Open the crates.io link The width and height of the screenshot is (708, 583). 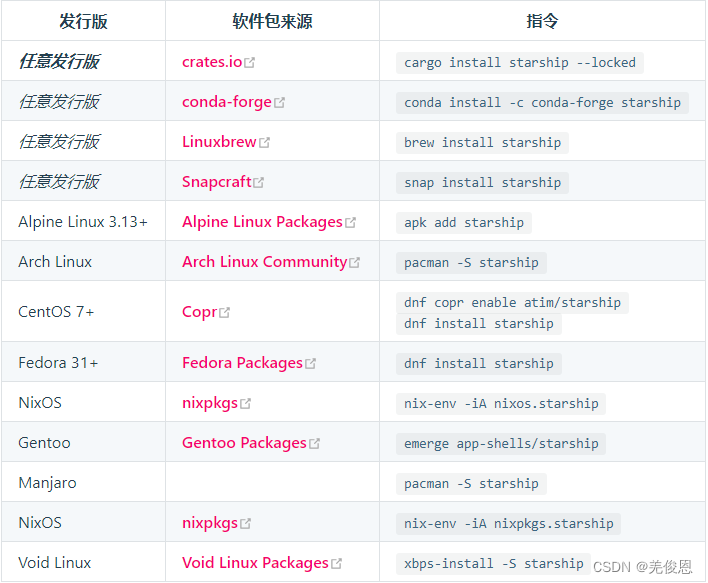click(x=212, y=62)
